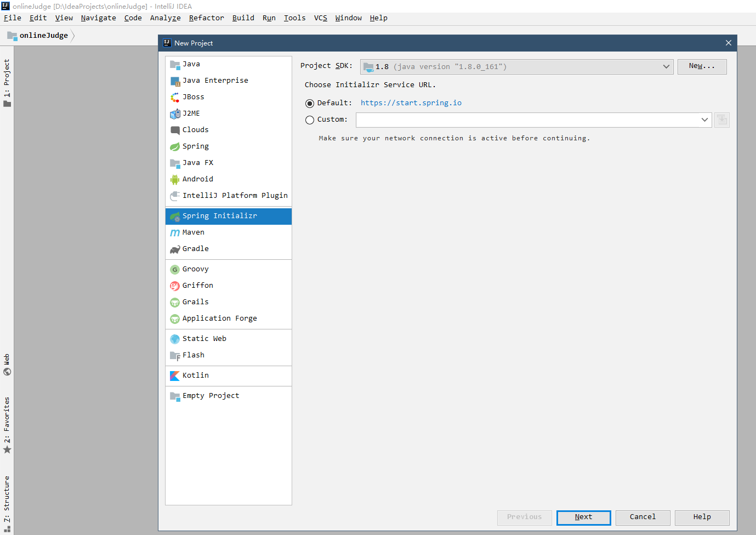Select the Maven project type label

194,232
